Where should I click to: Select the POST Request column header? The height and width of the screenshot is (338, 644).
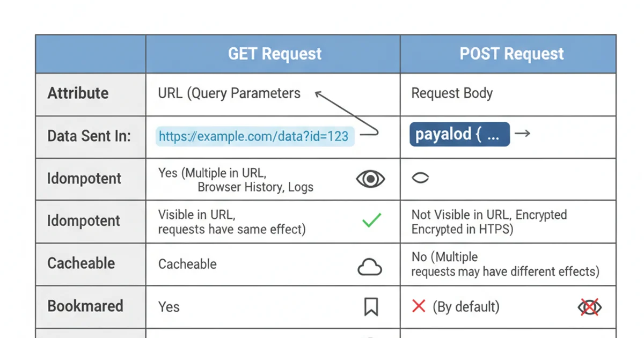(x=511, y=54)
